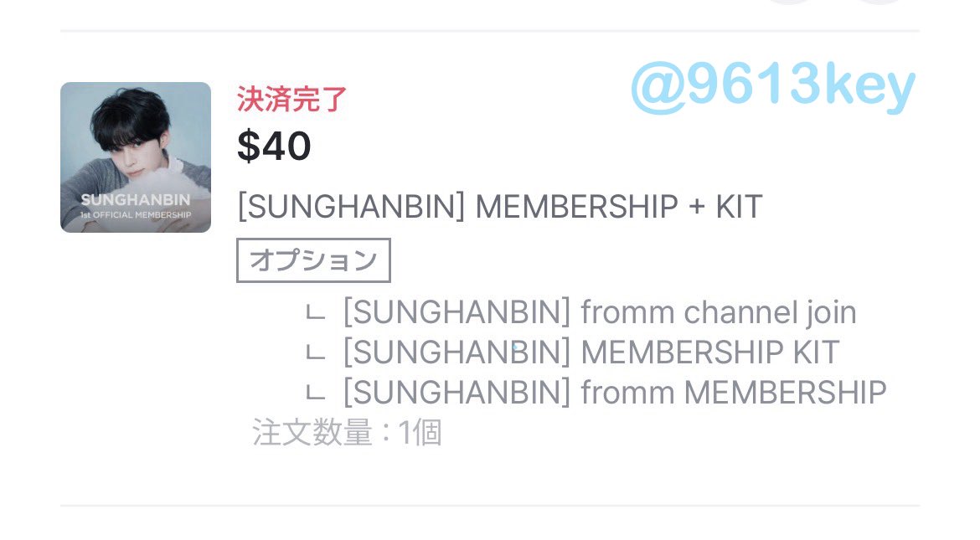Viewport: 980px width, 540px height.
Task: Click the 注文数量 : 1個 quantity text
Action: (347, 433)
